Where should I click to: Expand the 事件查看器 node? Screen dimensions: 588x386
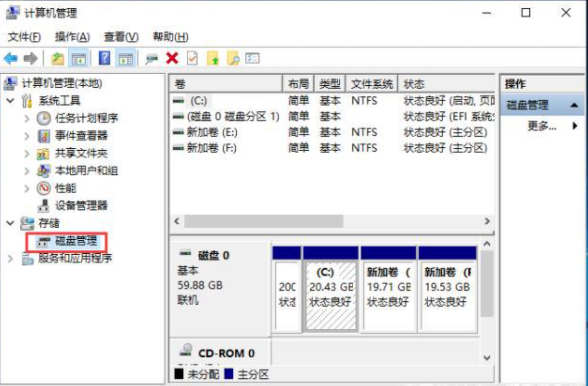click(27, 136)
